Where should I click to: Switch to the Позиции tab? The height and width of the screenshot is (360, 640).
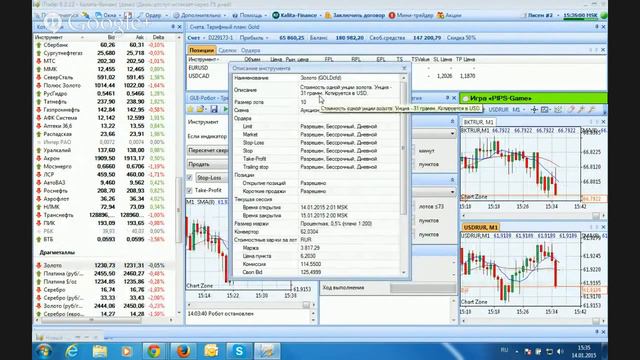[202, 50]
